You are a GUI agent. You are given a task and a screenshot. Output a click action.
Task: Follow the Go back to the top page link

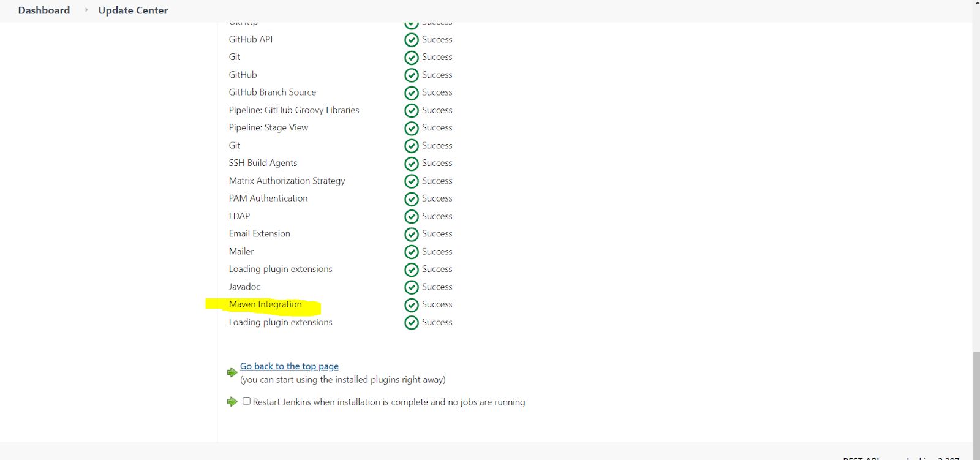(x=289, y=366)
